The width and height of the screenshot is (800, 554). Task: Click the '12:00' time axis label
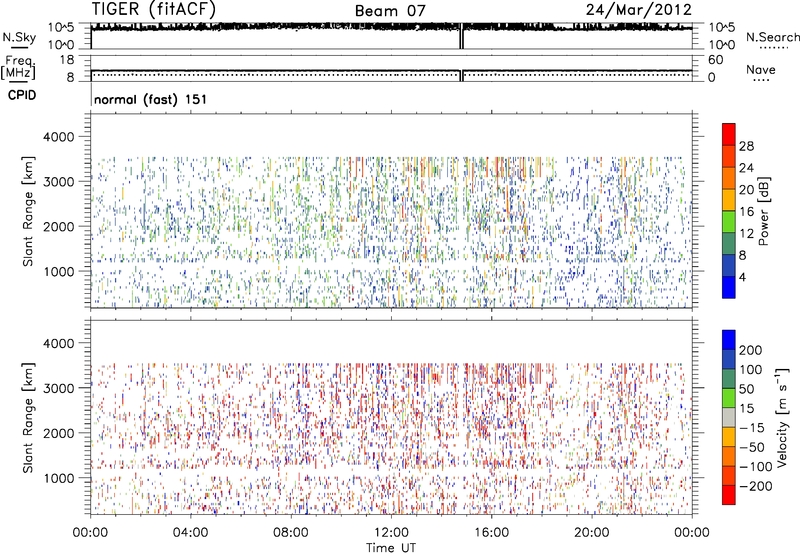tap(391, 533)
